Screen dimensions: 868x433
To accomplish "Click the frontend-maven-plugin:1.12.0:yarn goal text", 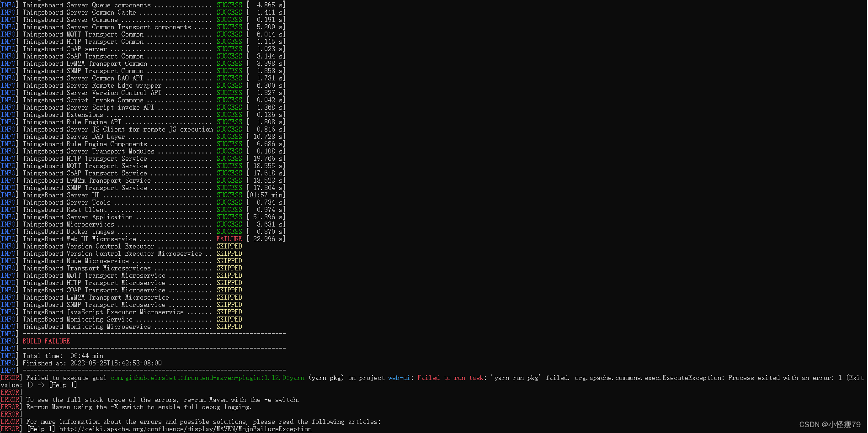I will tap(207, 378).
